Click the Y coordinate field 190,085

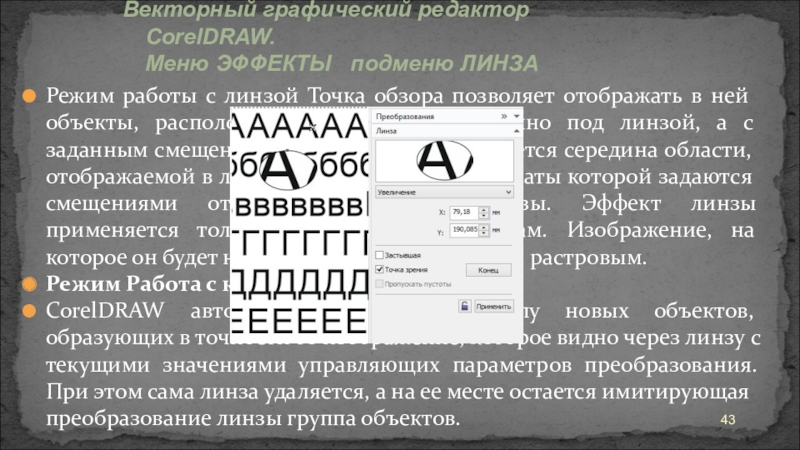click(x=463, y=230)
